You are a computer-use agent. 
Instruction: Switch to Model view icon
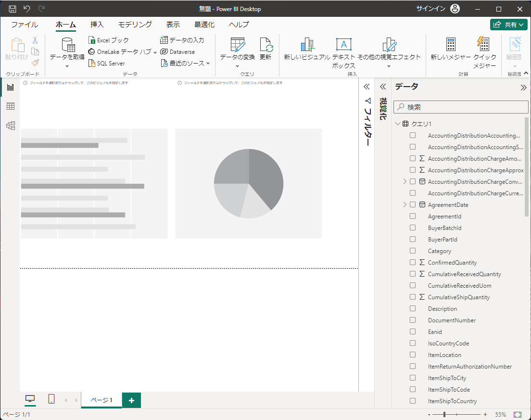11,125
